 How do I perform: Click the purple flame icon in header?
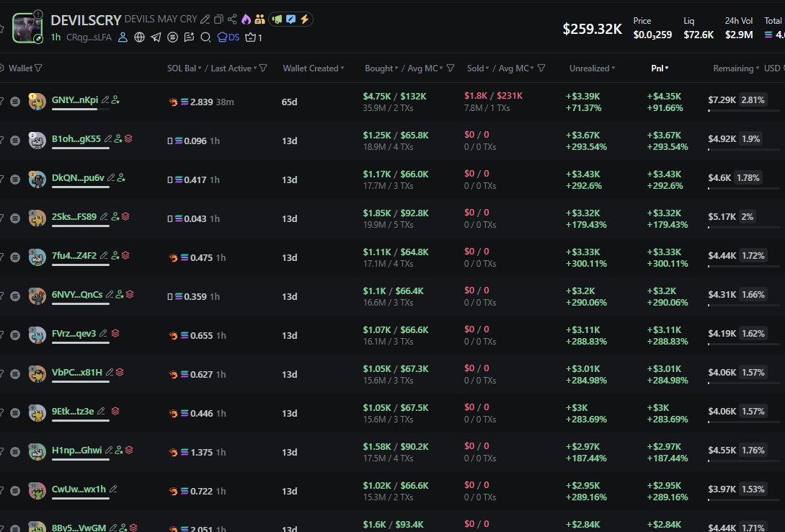(245, 19)
